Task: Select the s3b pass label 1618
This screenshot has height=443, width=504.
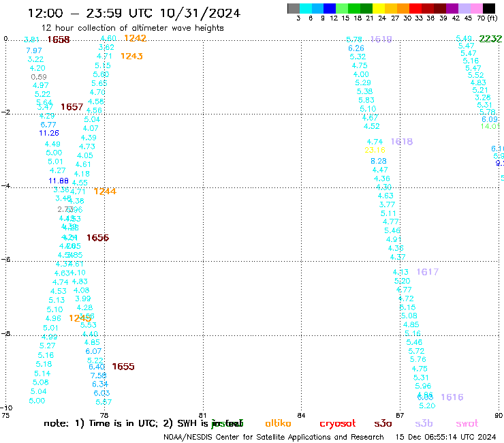Action: (402, 142)
